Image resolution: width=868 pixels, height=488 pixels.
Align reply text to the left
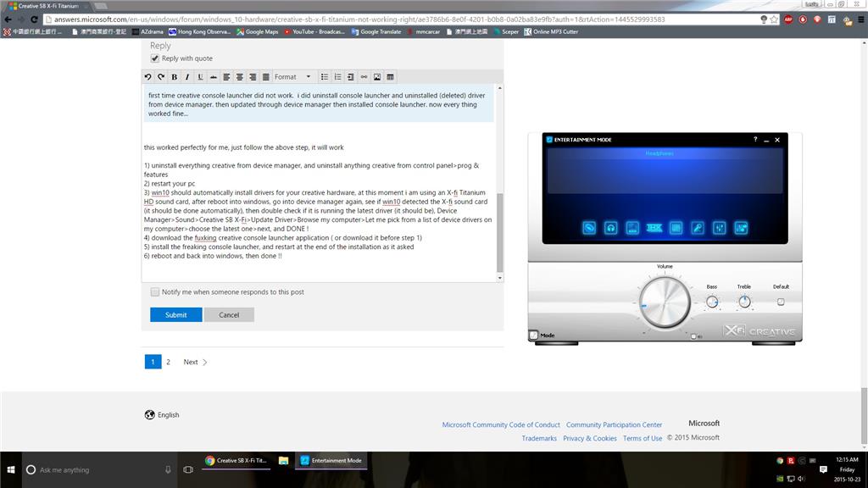tap(226, 77)
